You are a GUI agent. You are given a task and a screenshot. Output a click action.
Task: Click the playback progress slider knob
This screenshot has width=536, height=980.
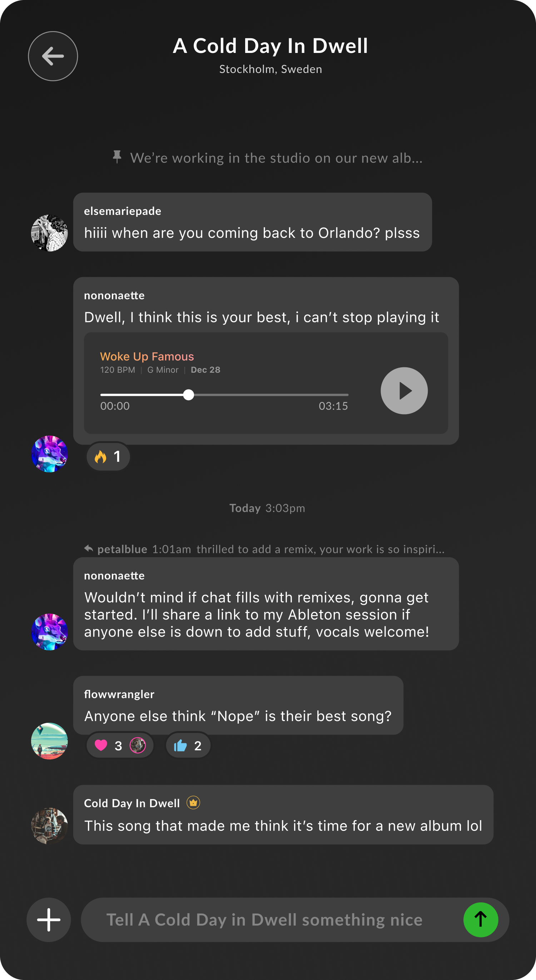click(189, 395)
